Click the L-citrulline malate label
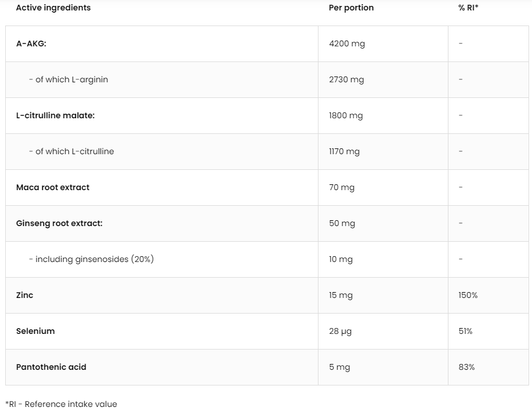 tap(55, 115)
